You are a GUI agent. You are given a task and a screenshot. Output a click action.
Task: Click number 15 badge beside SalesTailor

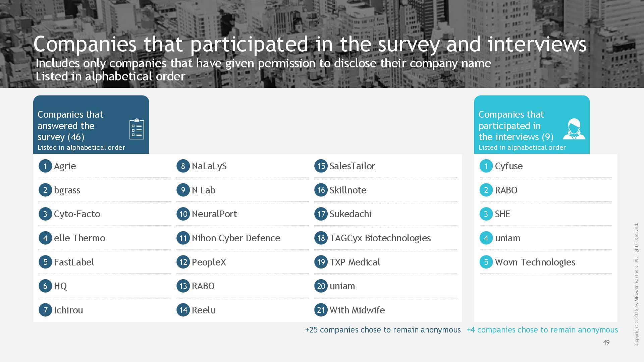point(321,166)
